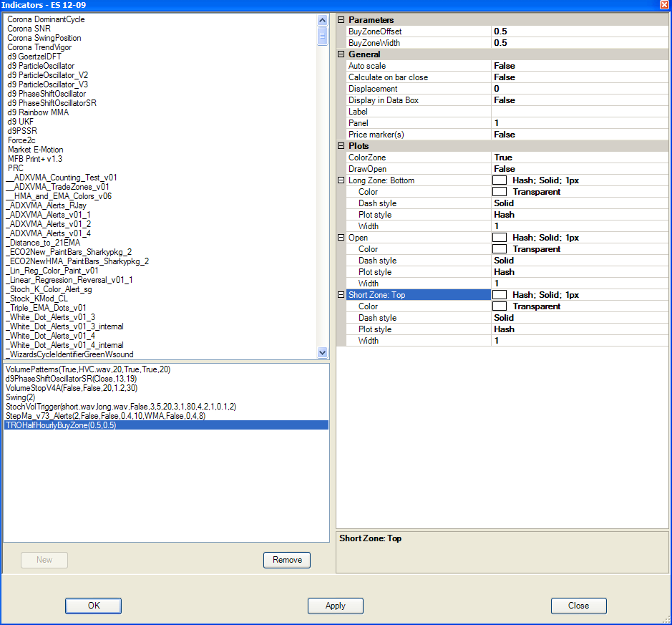
Task: Change the Price marker(s) value
Action: (580, 135)
